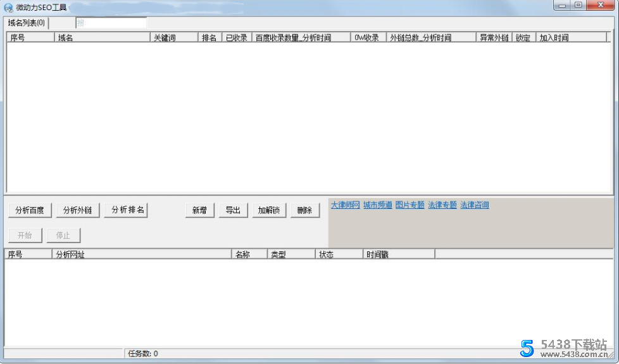The width and height of the screenshot is (619, 364).
Task: Click the 加解锁 button
Action: [269, 210]
